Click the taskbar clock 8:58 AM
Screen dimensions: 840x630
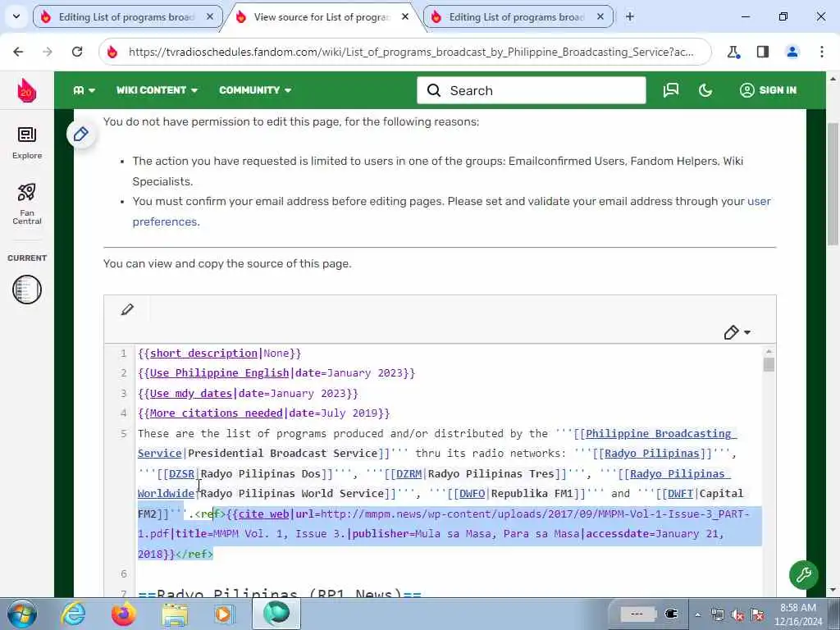tap(797, 608)
